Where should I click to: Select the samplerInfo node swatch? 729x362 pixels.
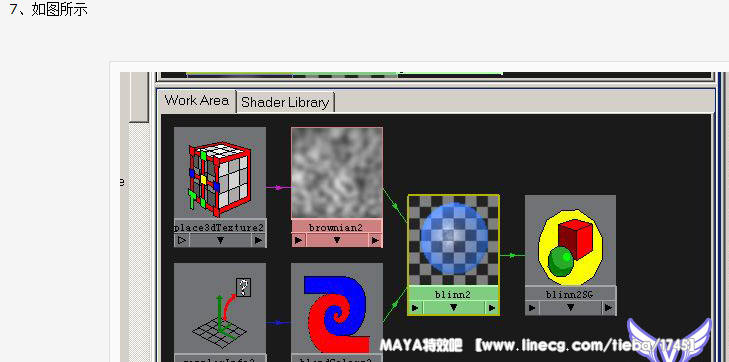pos(220,309)
